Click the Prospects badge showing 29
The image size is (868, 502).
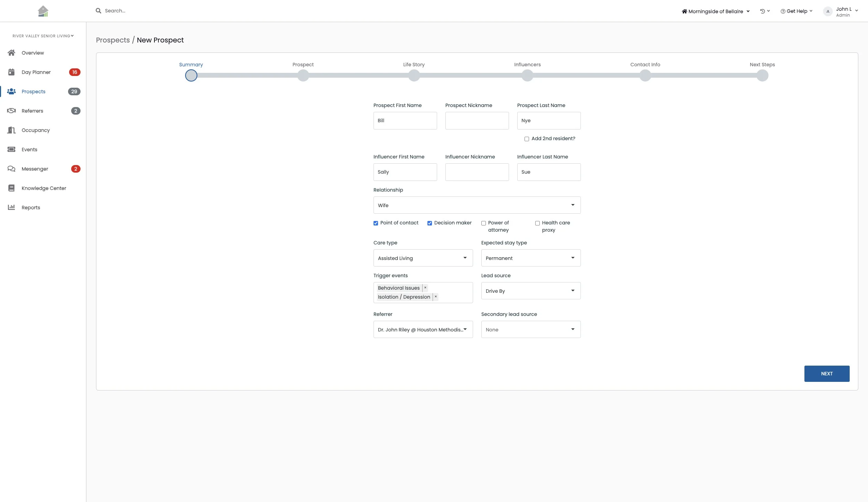(x=74, y=91)
